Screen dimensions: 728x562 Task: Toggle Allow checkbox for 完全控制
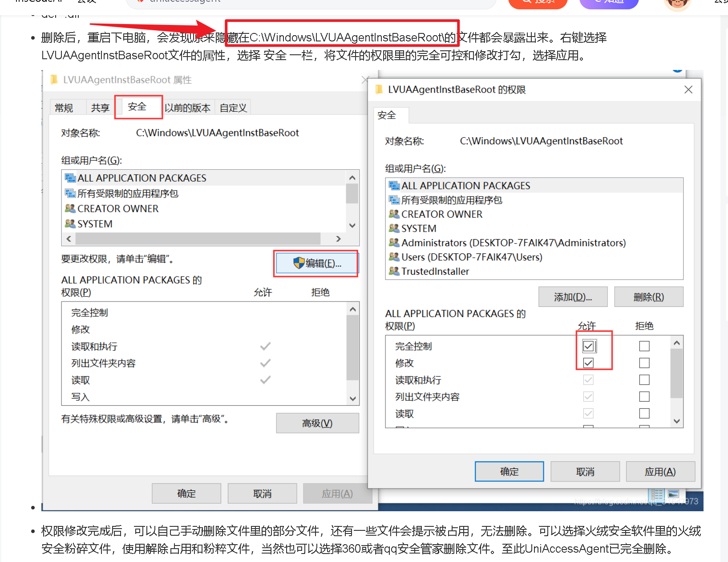coord(588,346)
